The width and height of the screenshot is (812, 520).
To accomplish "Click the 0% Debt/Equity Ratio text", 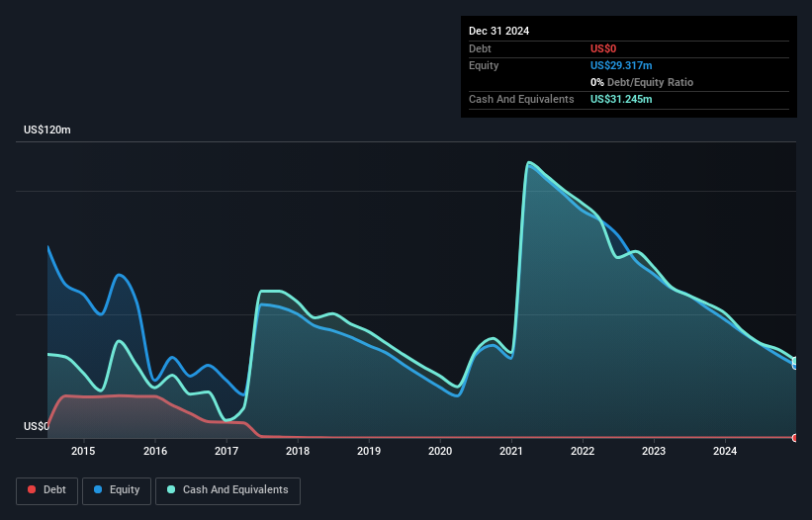I will click(x=642, y=82).
